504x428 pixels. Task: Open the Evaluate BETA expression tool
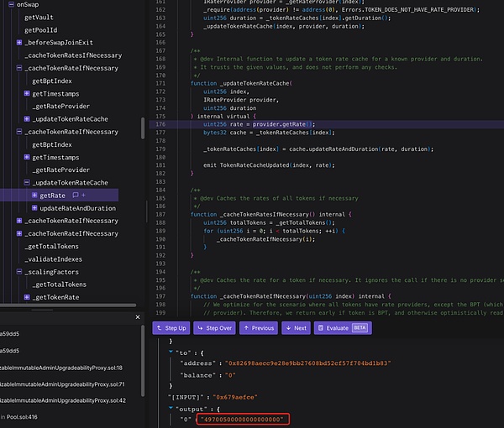(x=341, y=328)
